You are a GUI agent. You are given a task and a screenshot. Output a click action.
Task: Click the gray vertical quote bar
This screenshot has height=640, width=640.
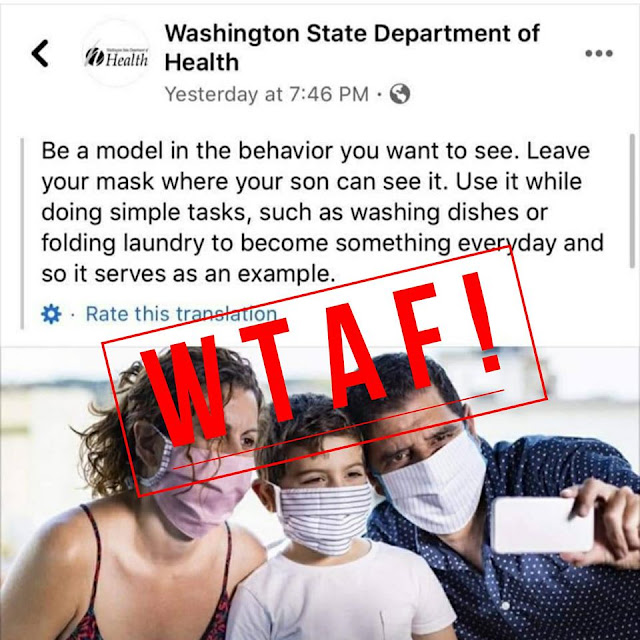click(22, 233)
